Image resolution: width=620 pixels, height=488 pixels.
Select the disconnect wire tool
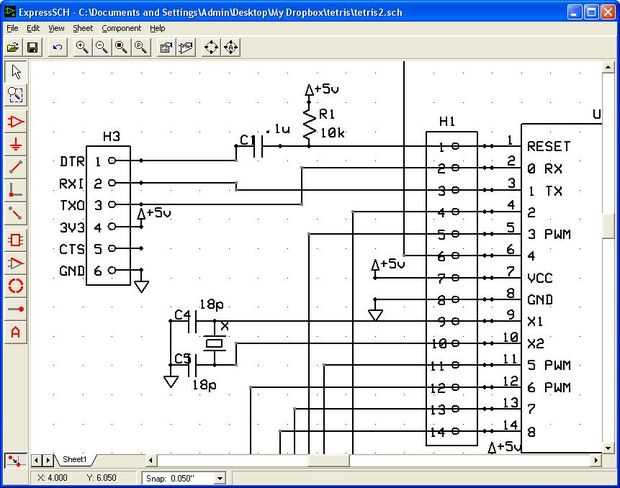(x=16, y=213)
